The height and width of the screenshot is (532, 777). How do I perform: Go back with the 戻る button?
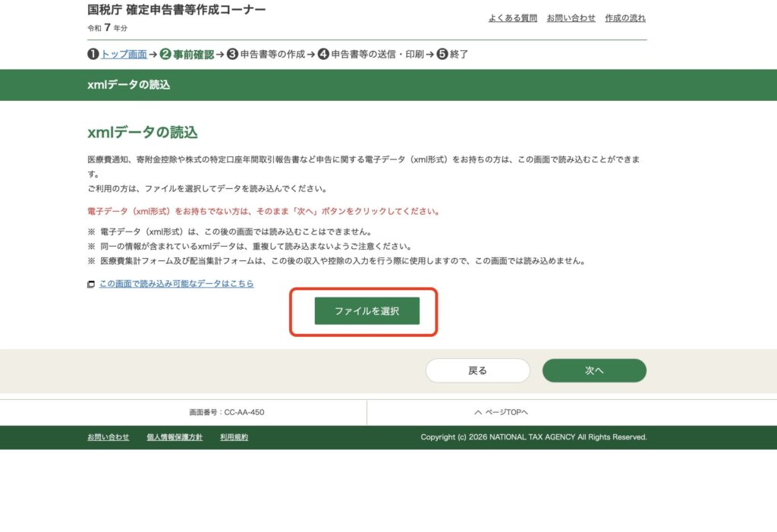click(477, 370)
